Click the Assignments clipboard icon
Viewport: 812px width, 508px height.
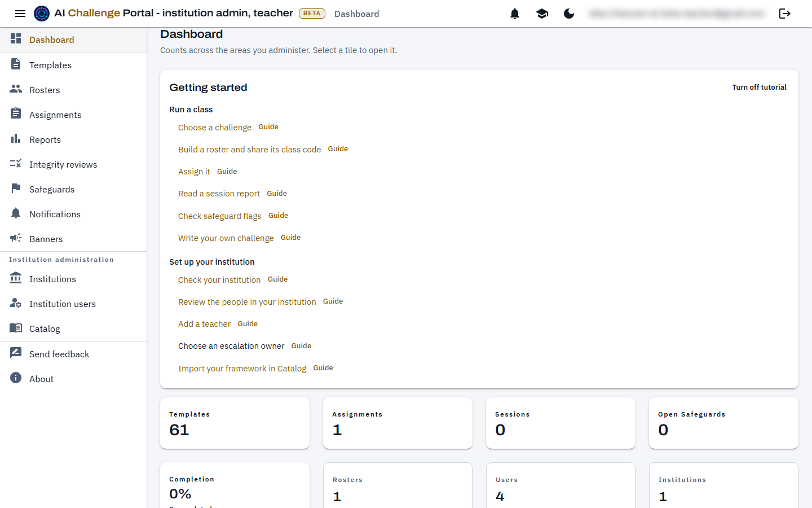(16, 114)
